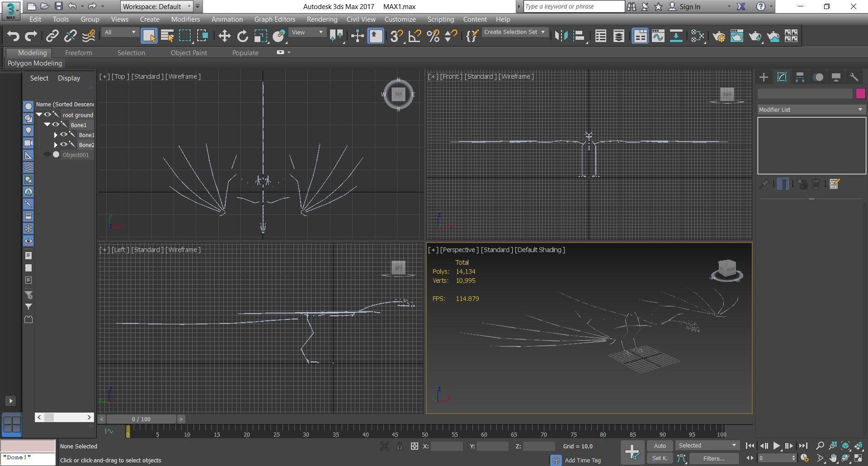The width and height of the screenshot is (868, 466).
Task: Click the Configure Modifier Sets icon
Action: 835,184
